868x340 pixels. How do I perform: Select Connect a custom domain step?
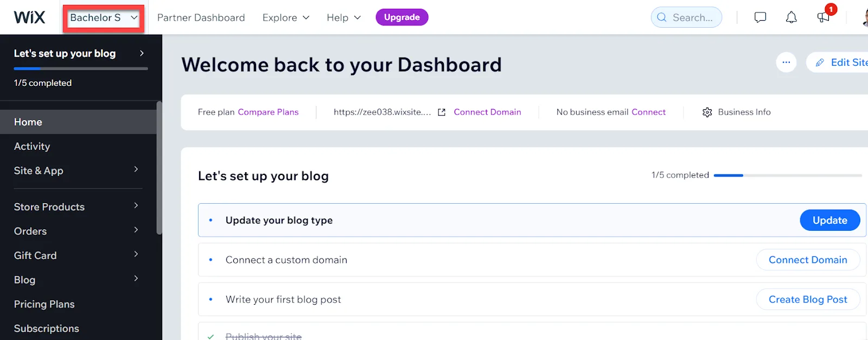(532, 260)
